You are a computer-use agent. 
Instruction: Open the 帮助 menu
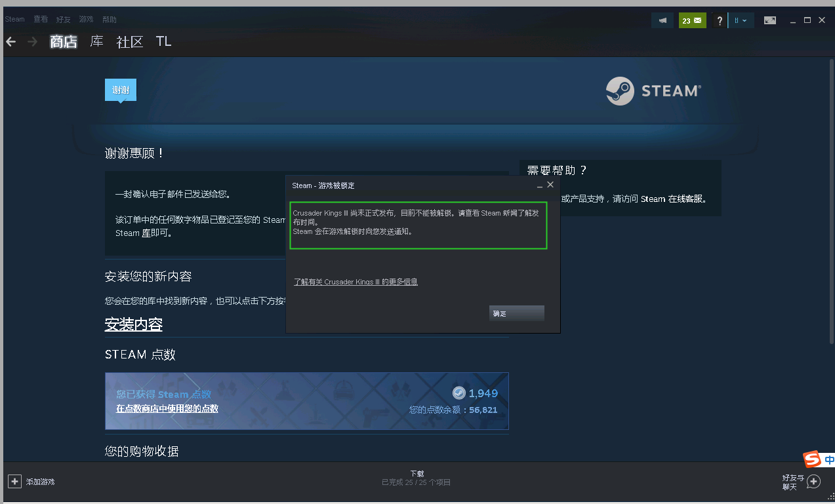110,19
